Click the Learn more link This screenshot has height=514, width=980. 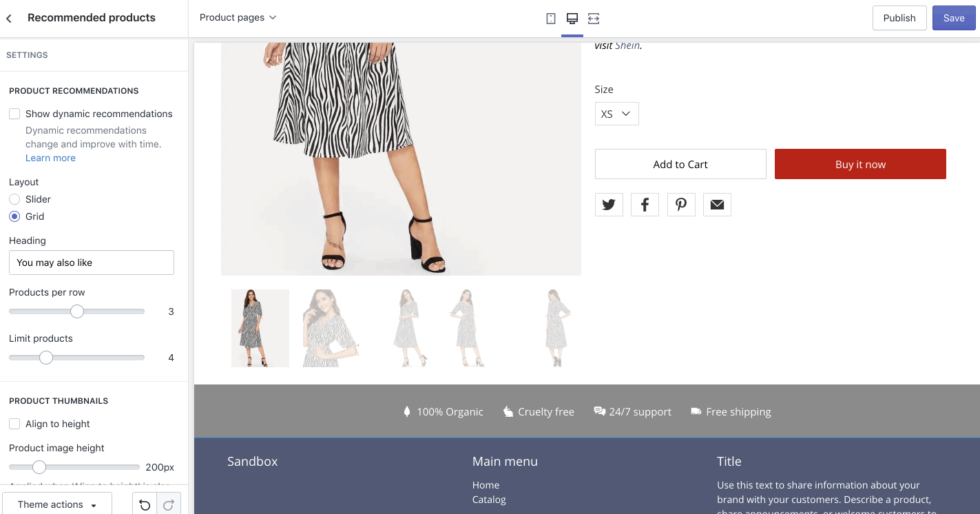tap(50, 158)
